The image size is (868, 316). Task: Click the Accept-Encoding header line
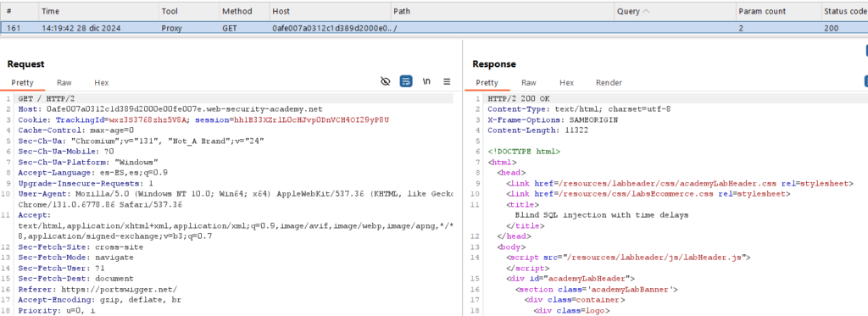click(x=100, y=299)
